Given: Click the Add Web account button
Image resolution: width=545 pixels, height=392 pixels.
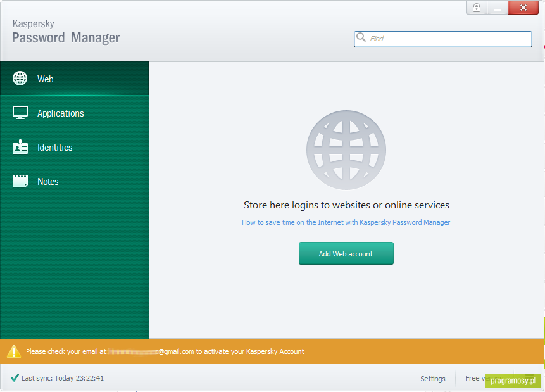Looking at the screenshot, I should (x=346, y=253).
